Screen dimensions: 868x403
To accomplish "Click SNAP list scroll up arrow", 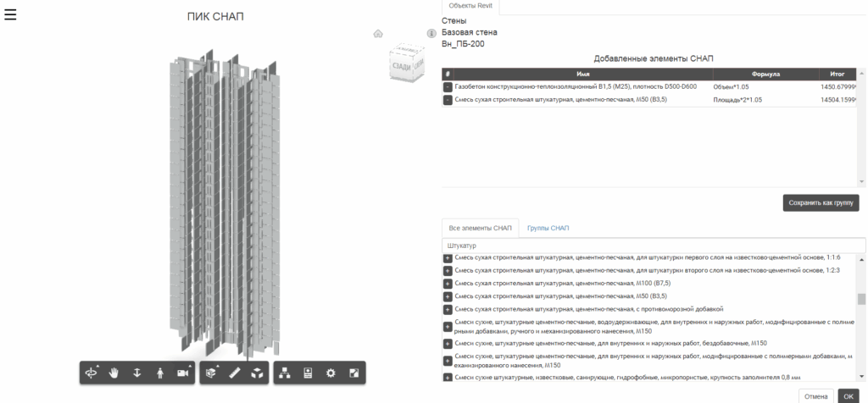I will point(861,259).
